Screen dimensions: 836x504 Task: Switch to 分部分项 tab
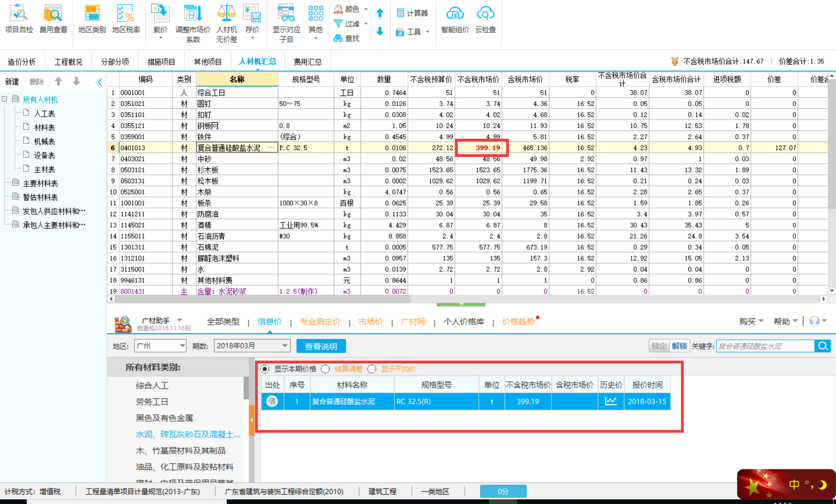pos(115,62)
